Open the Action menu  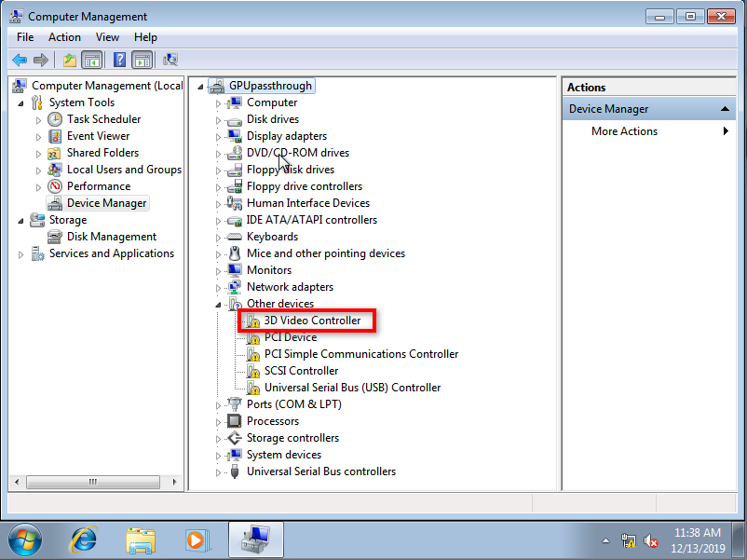(64, 37)
